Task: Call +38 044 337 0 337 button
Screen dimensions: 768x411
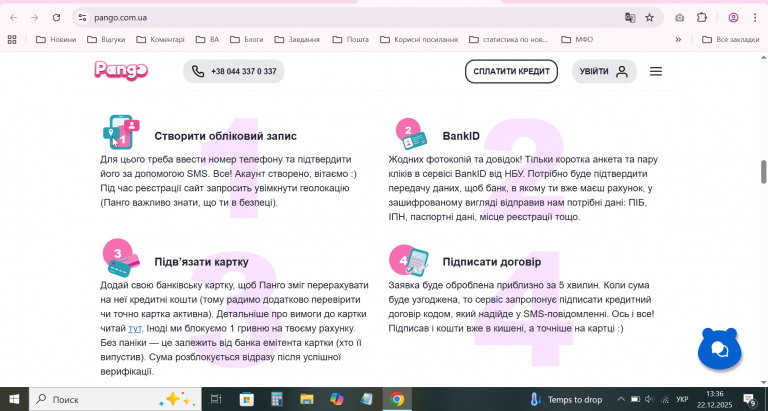Action: point(234,72)
